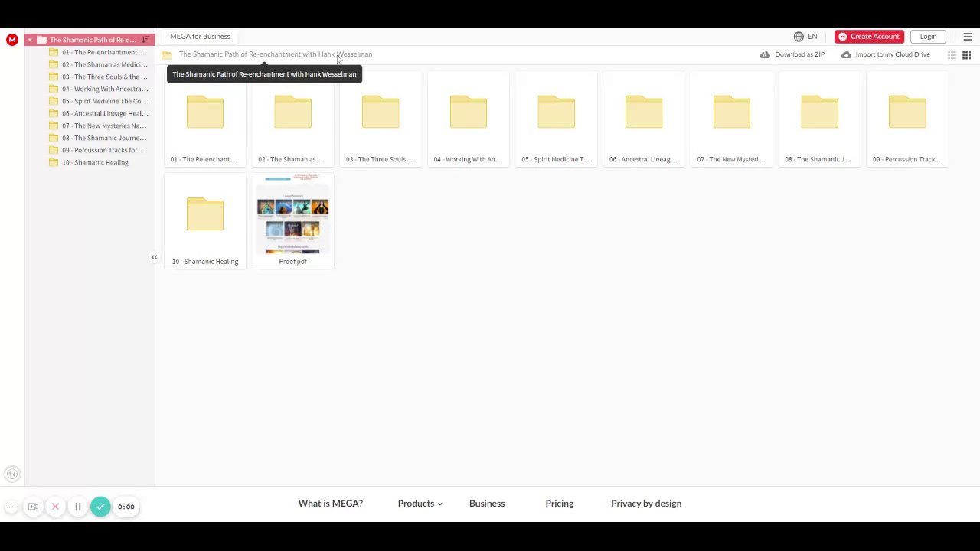Open sort options icon in tree header
The width and height of the screenshot is (980, 551).
pyautogui.click(x=145, y=40)
